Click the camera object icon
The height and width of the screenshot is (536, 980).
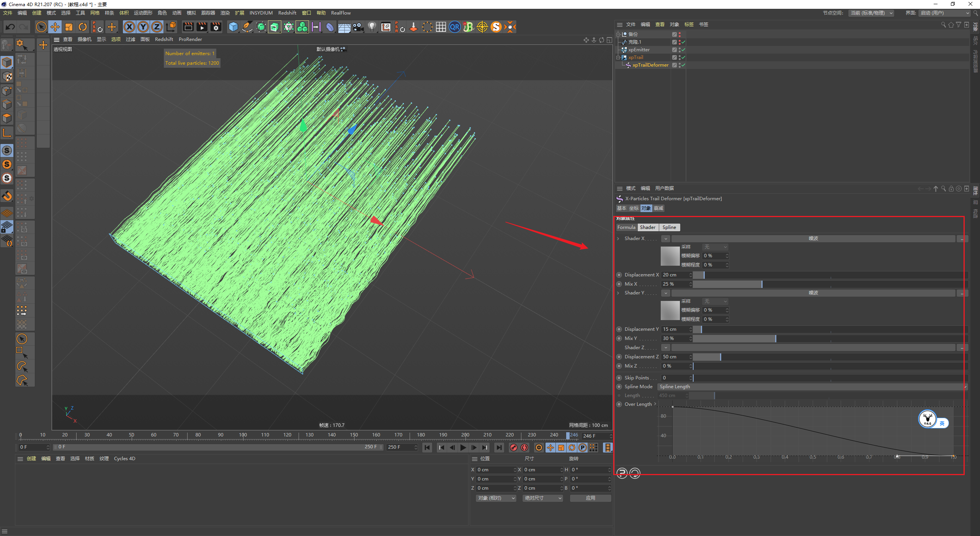coord(358,27)
